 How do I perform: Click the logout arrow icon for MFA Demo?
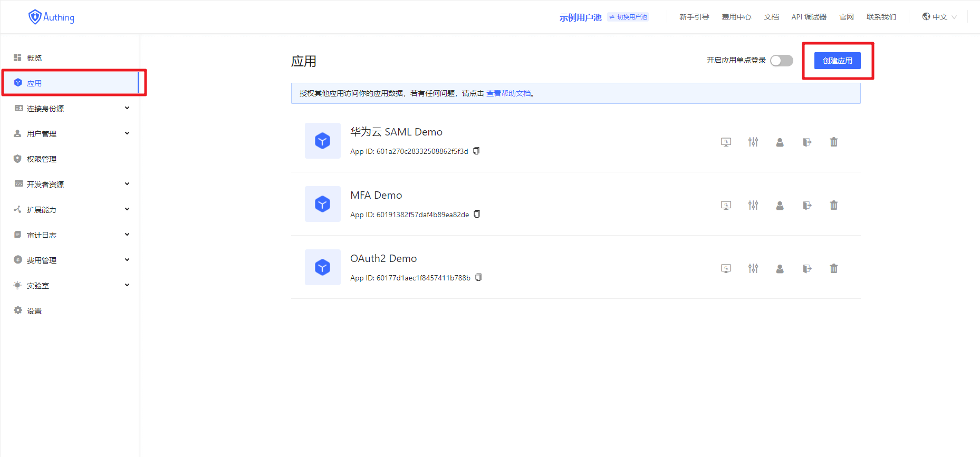tap(806, 205)
